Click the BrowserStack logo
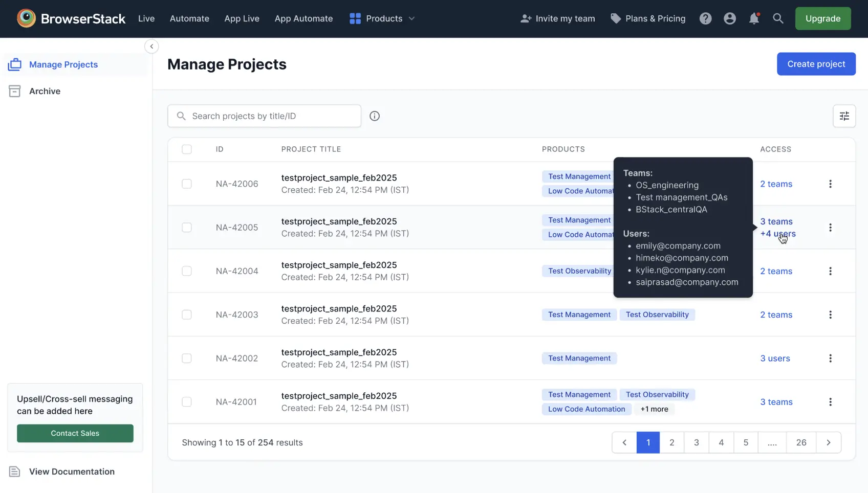The width and height of the screenshot is (868, 493). pyautogui.click(x=71, y=18)
